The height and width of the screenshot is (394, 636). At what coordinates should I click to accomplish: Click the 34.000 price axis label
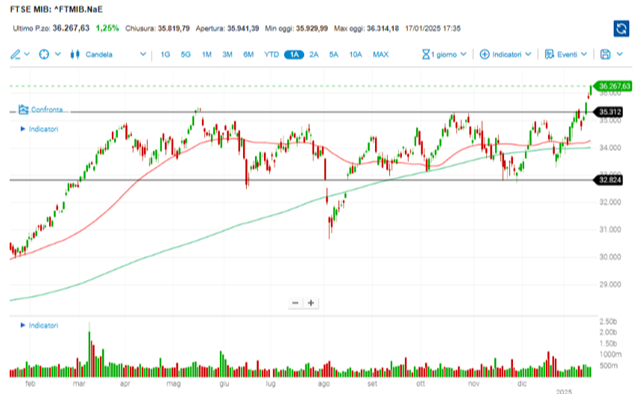pyautogui.click(x=610, y=148)
